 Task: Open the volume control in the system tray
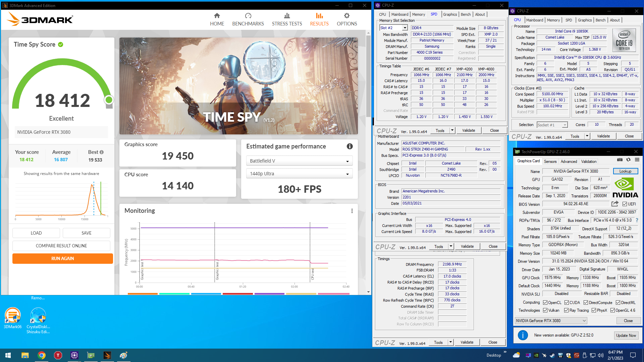[600, 355]
